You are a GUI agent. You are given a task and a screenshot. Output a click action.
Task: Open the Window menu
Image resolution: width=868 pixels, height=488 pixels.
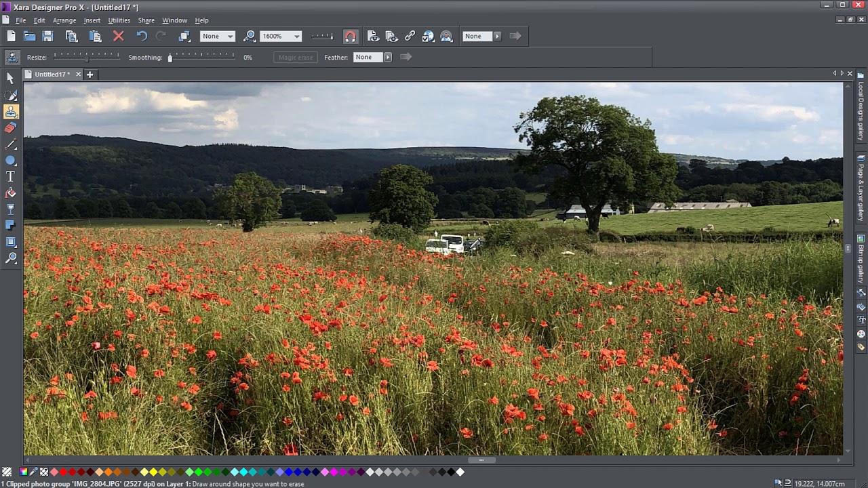tap(174, 20)
